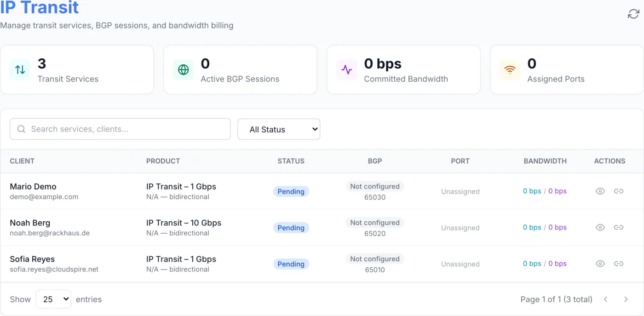Click Mario Demo's IP Transit – 1 Gbps
The width and height of the screenshot is (644, 316).
coord(181,187)
